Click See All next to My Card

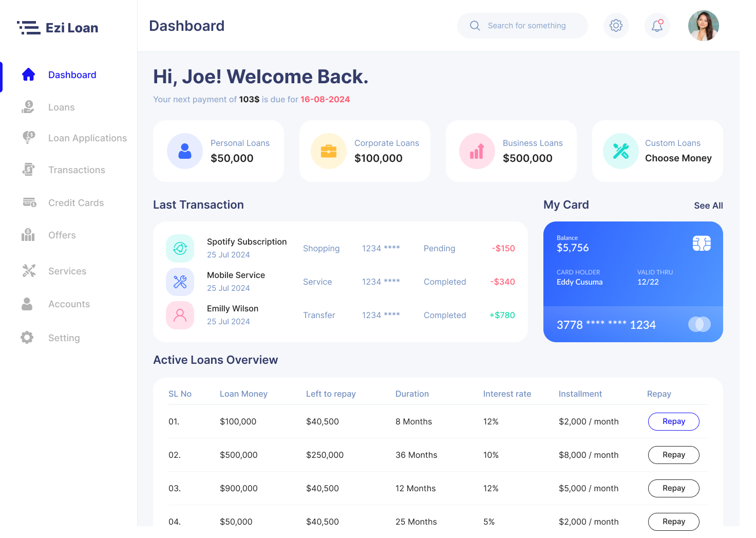[x=708, y=205]
